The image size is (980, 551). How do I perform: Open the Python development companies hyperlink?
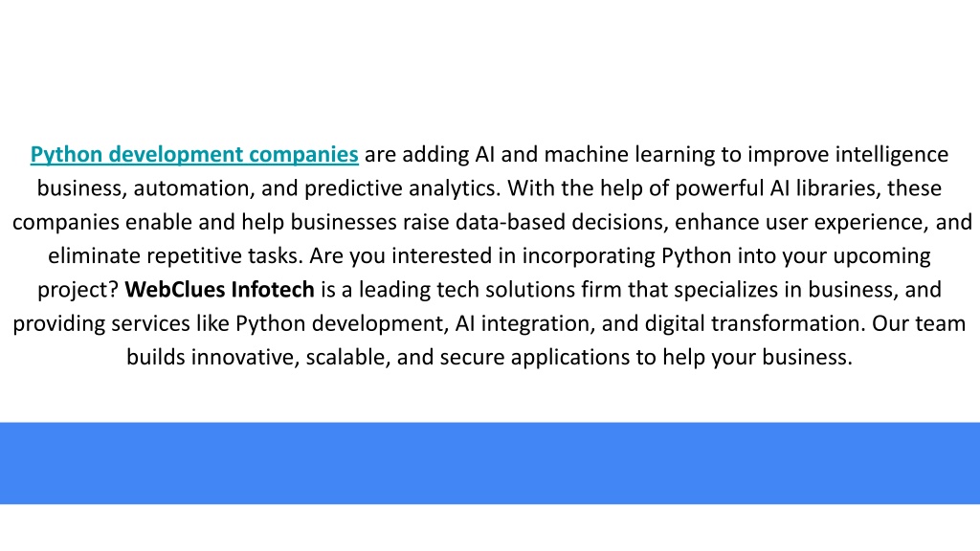point(194,154)
